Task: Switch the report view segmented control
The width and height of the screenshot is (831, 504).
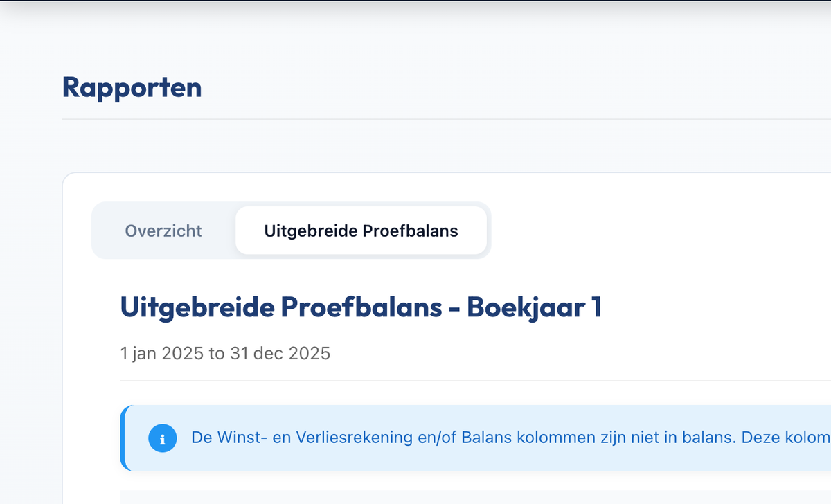Action: 291,231
